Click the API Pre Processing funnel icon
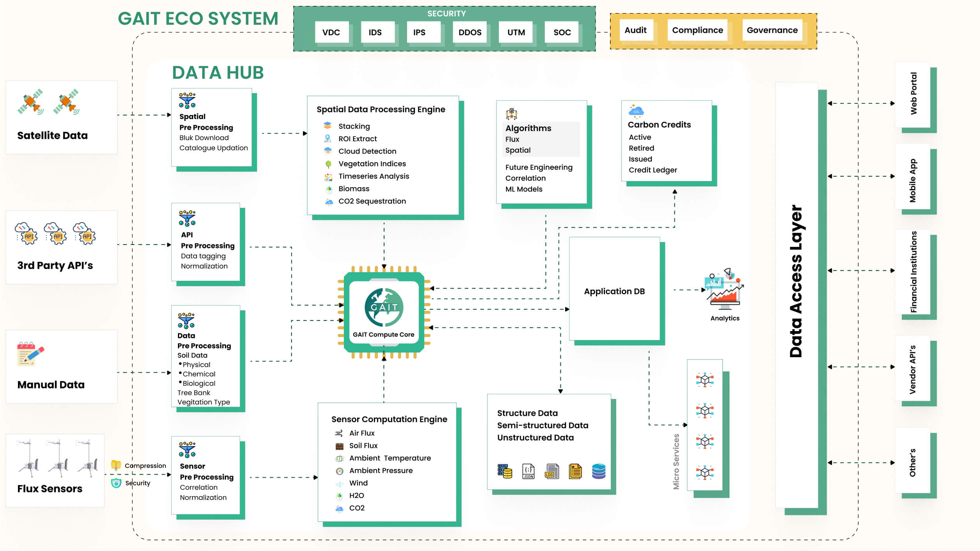The height and width of the screenshot is (551, 980). (187, 218)
